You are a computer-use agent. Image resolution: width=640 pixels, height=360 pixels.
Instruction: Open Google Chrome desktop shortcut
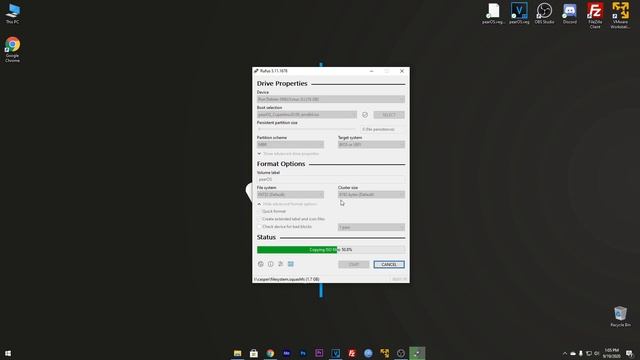[x=12, y=50]
